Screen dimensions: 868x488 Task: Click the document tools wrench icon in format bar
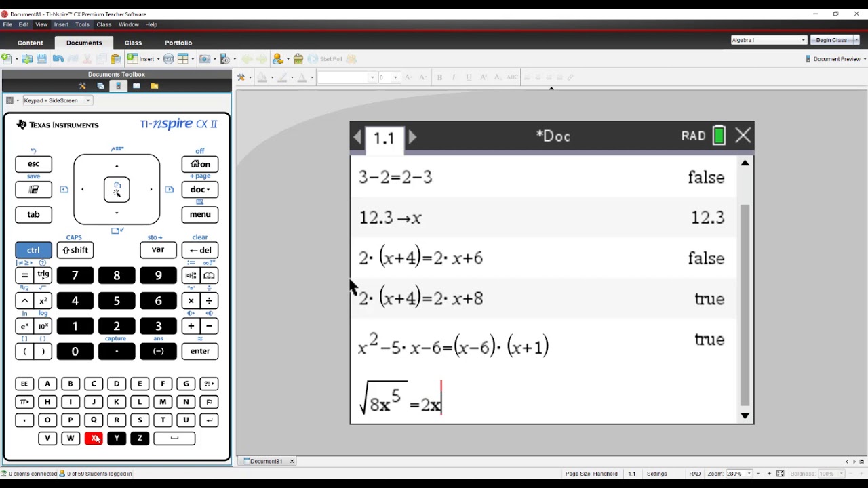(241, 77)
